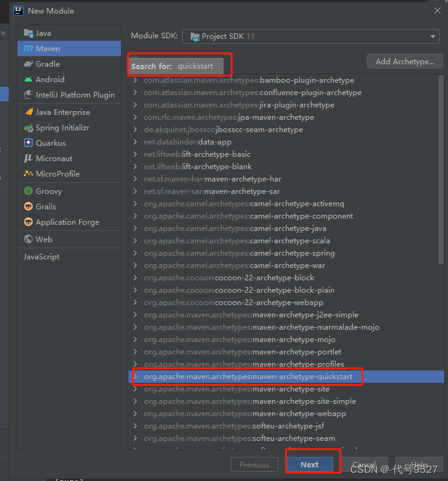Select camel-archetype-component row
448x481 pixels.
pos(286,216)
